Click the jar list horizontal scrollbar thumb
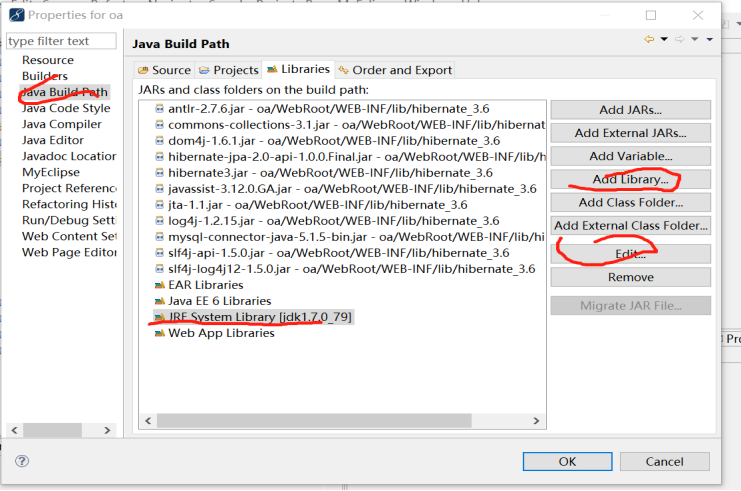The image size is (741, 491). coord(314,421)
